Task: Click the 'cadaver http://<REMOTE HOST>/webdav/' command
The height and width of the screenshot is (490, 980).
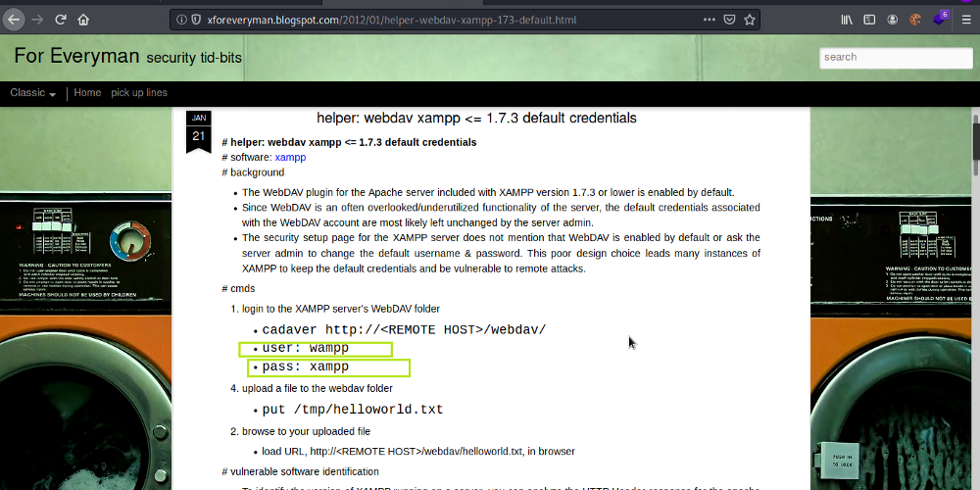Action: point(404,329)
